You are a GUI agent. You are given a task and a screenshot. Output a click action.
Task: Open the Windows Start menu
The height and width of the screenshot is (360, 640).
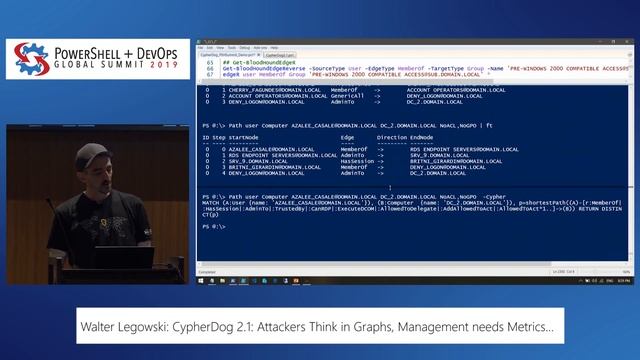pos(200,281)
